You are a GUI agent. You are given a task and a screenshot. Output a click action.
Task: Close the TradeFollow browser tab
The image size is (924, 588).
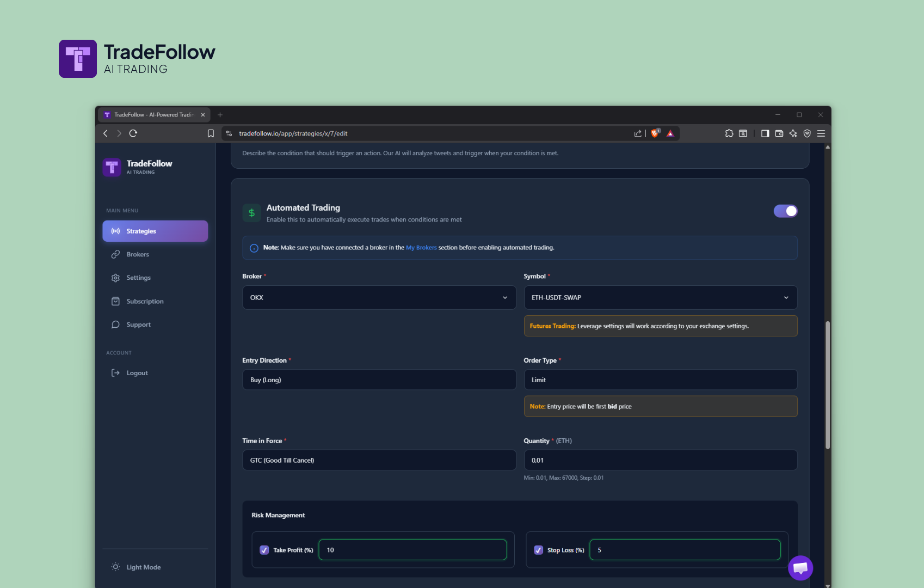pos(203,115)
